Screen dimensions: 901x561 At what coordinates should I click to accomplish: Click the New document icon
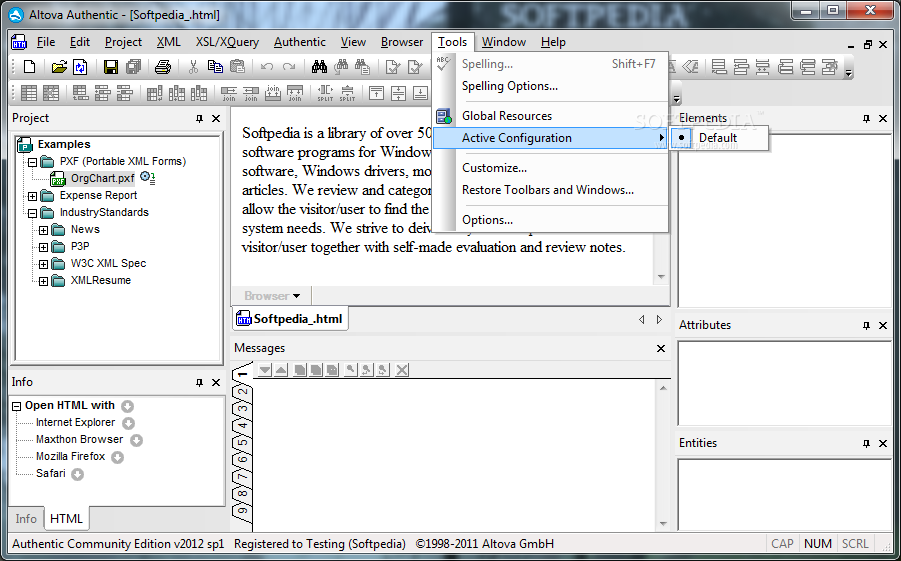pyautogui.click(x=29, y=67)
